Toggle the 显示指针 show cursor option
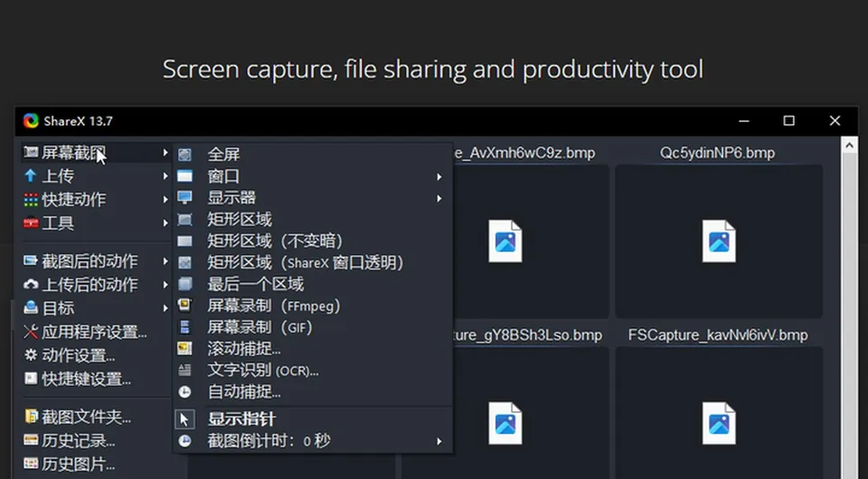 click(313, 418)
